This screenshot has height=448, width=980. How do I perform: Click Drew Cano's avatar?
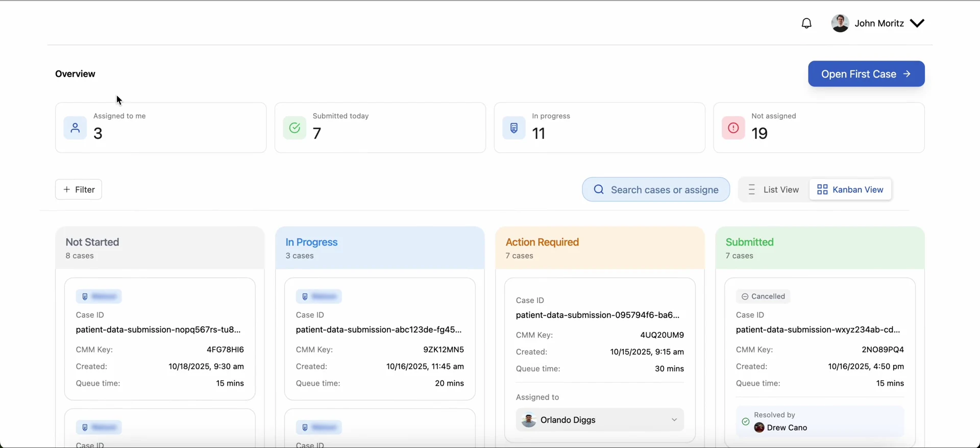[759, 428]
